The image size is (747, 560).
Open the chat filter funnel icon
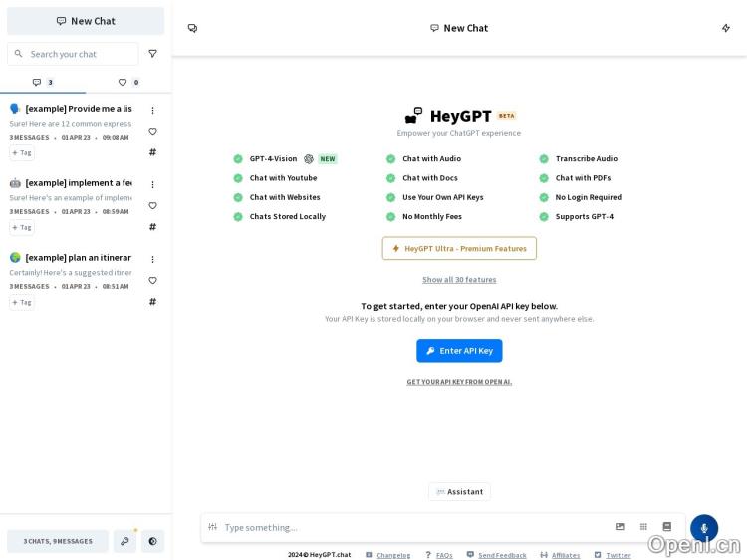pyautogui.click(x=152, y=54)
